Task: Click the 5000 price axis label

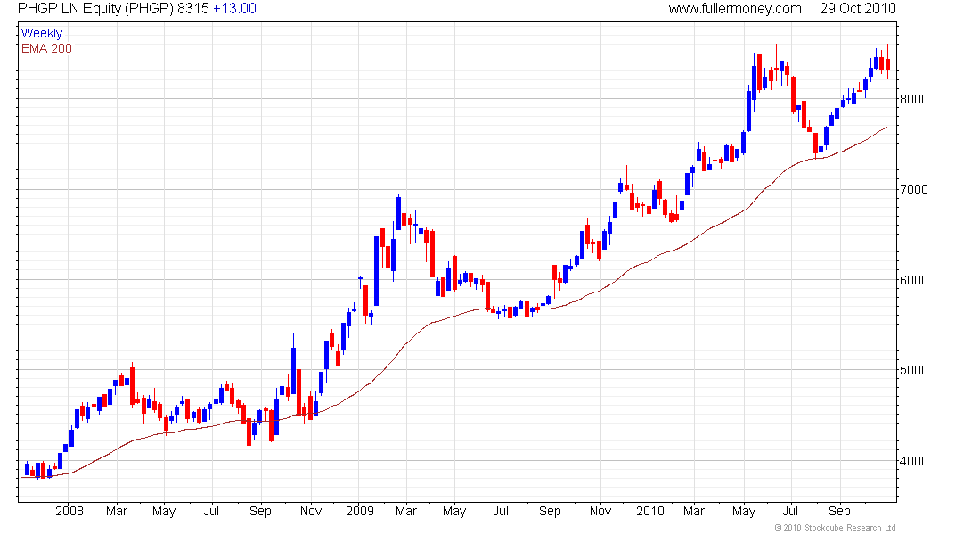Action: click(914, 370)
